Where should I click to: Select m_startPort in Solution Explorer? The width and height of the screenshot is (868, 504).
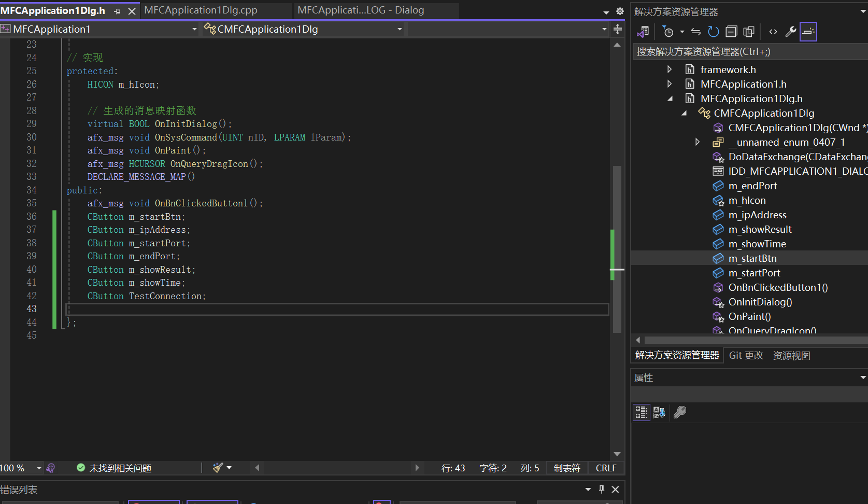pyautogui.click(x=754, y=273)
